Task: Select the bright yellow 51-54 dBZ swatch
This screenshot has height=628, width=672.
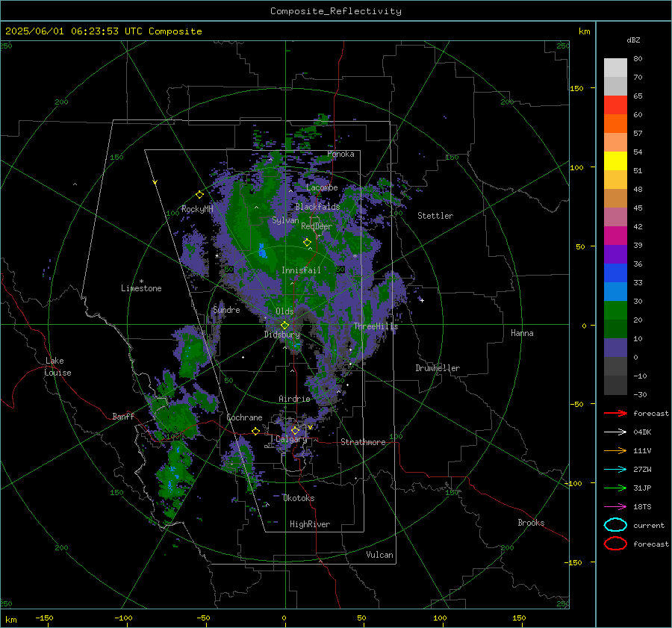Action: pyautogui.click(x=615, y=161)
